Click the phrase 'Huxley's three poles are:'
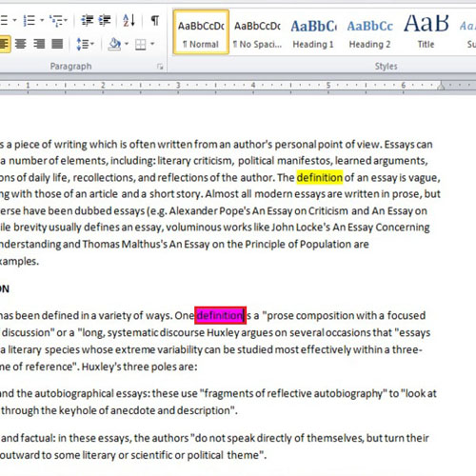Image resolution: width=476 pixels, height=476 pixels. tap(140, 367)
